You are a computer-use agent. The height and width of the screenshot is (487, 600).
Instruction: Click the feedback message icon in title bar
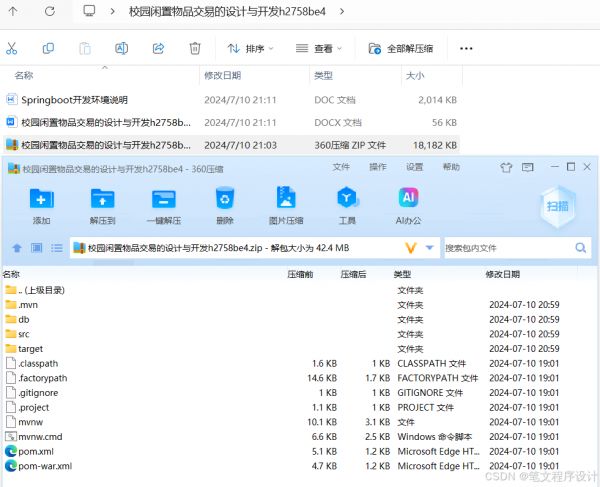[528, 167]
